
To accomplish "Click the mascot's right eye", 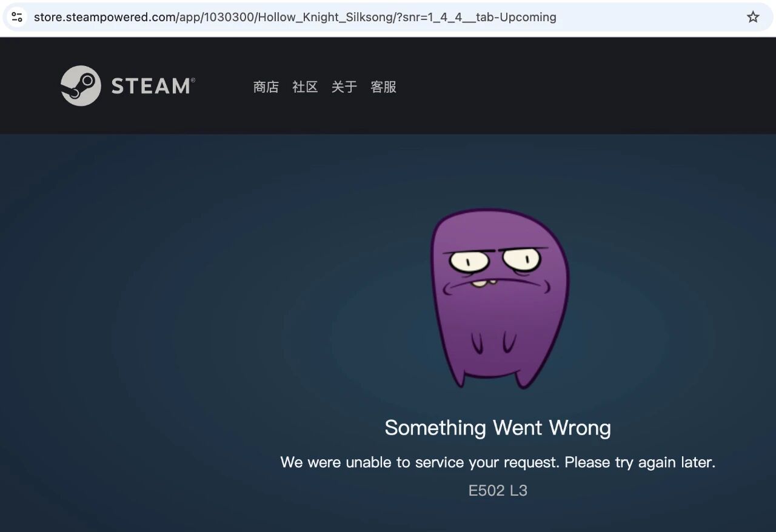I will click(x=522, y=259).
